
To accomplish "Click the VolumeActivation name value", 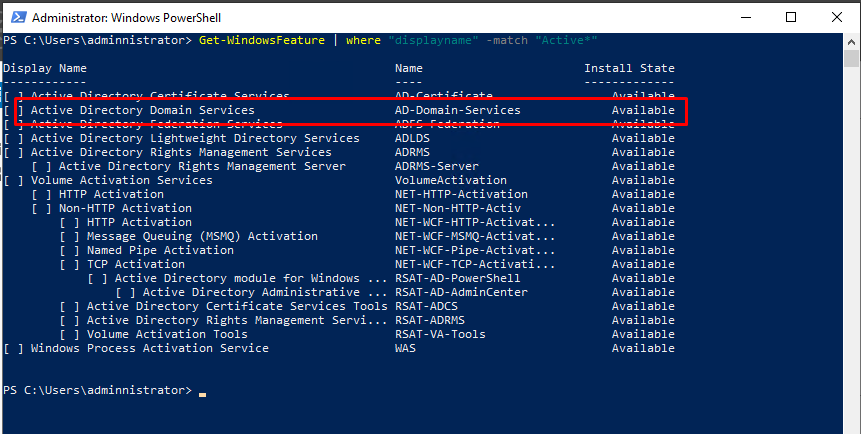I will tap(451, 180).
